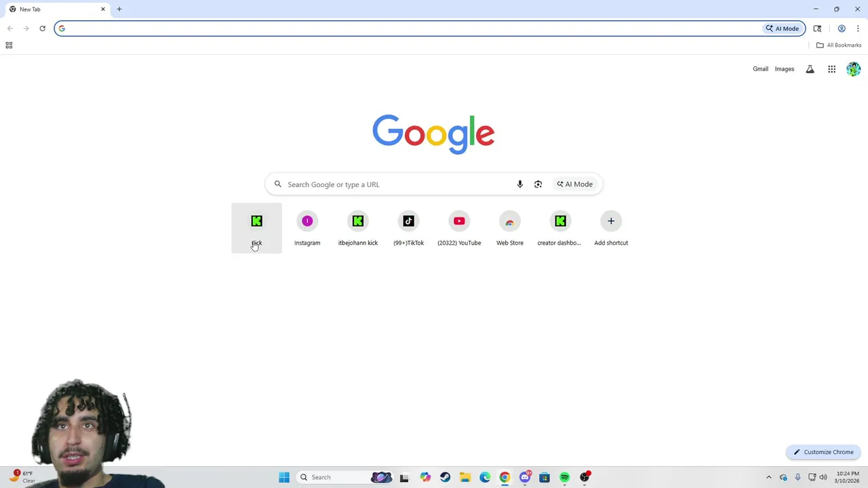Open the Kick shortcut tile
The height and width of the screenshot is (488, 868).
[x=256, y=228]
